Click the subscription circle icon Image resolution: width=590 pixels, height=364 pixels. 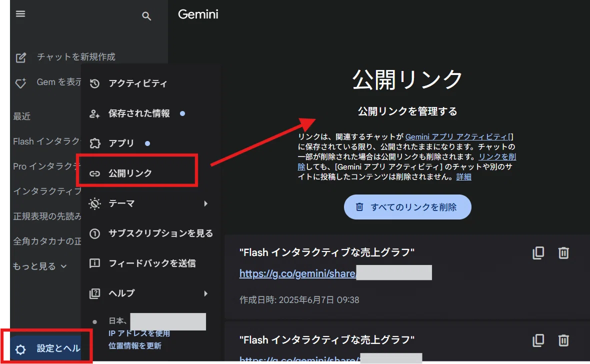(95, 233)
